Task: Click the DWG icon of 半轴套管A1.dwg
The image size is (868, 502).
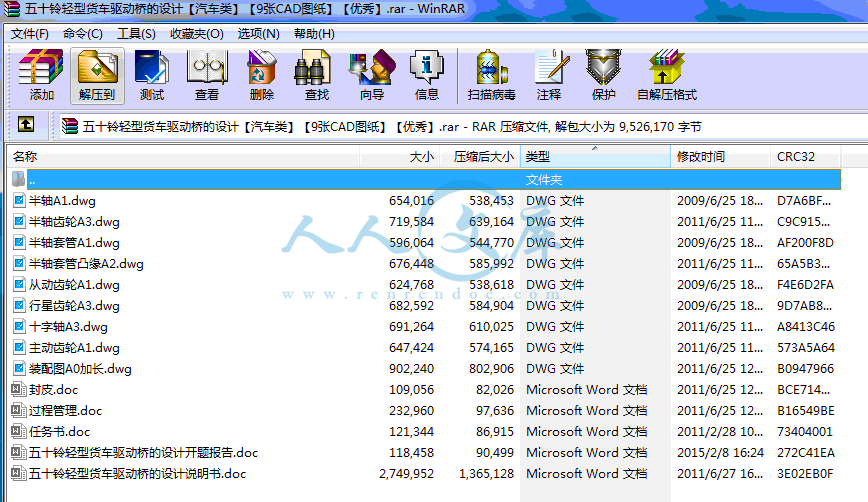Action: pyautogui.click(x=19, y=242)
